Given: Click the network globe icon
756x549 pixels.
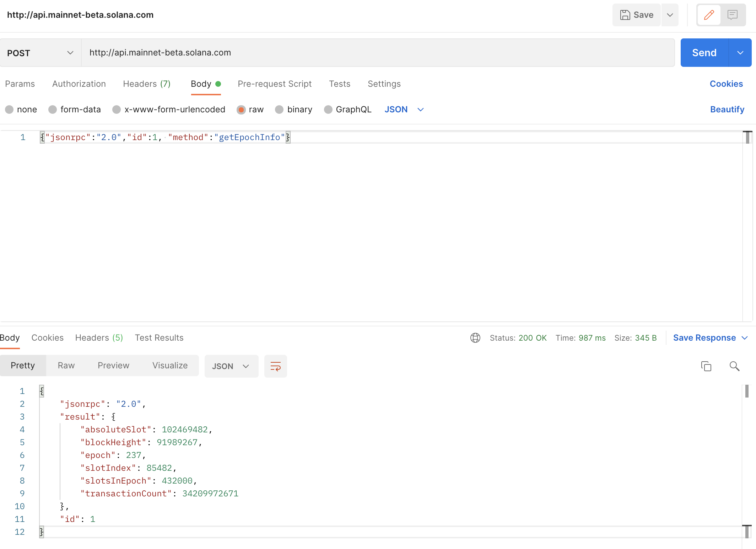Looking at the screenshot, I should (475, 338).
